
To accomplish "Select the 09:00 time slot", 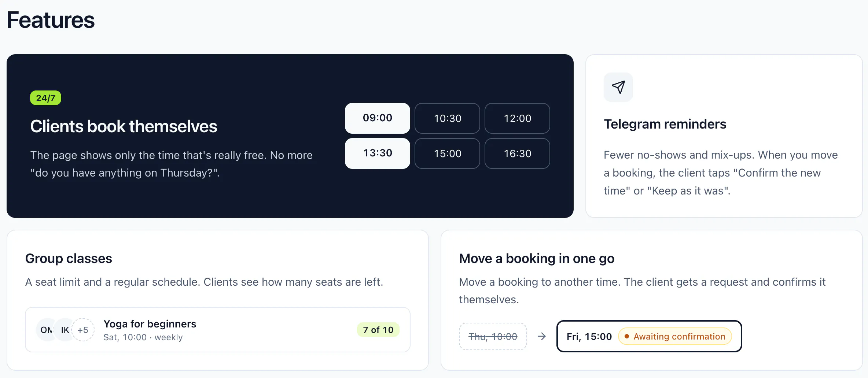I will point(377,118).
